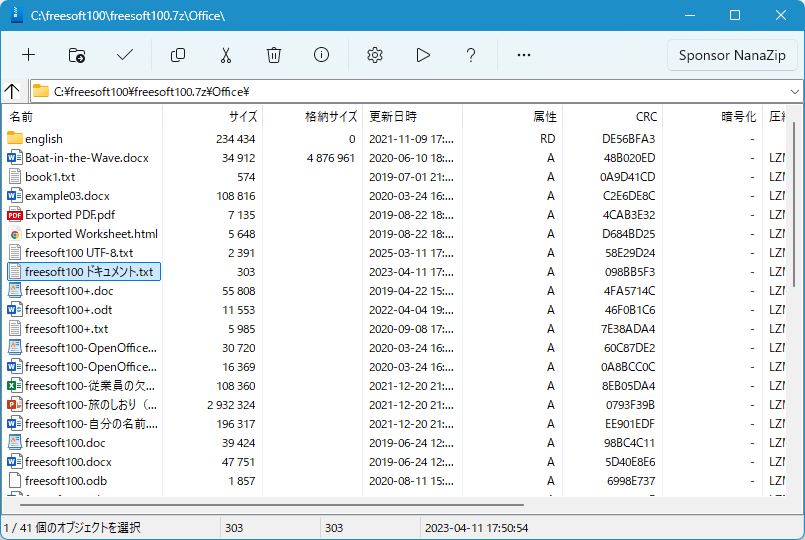Viewport: 805px width, 540px height.
Task: Click the Benchmark play icon
Action: [x=423, y=55]
